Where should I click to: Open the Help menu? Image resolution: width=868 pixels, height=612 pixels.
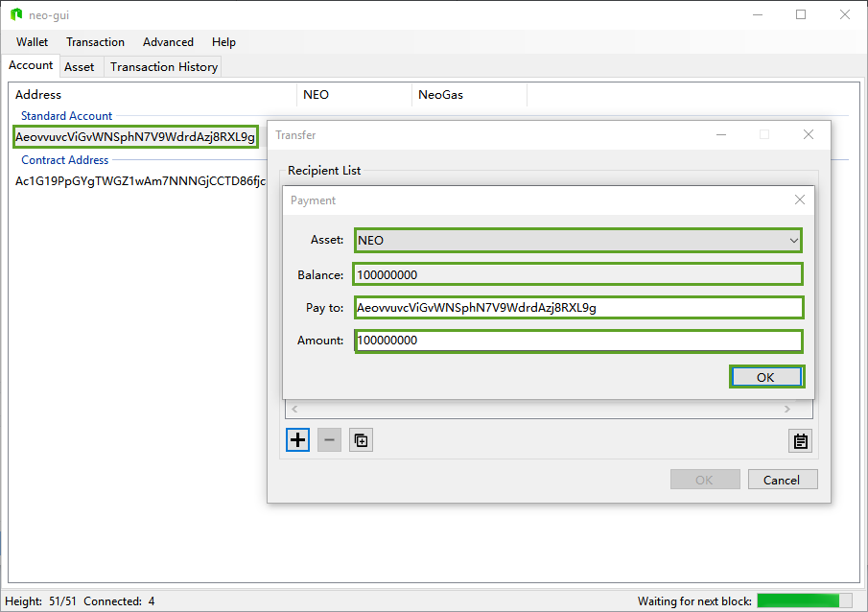tap(223, 42)
